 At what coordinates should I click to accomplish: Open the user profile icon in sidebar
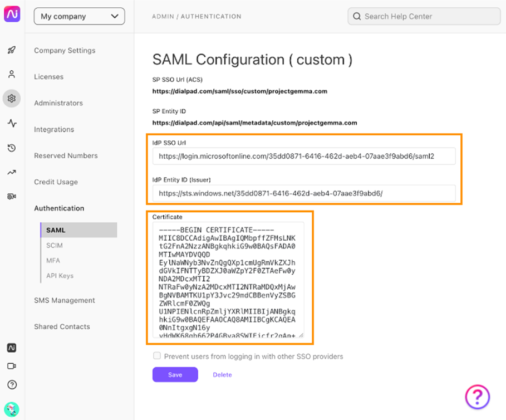(x=12, y=74)
